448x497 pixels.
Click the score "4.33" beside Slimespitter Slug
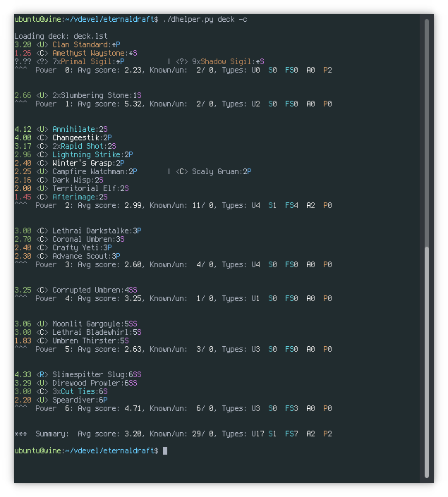pos(23,374)
